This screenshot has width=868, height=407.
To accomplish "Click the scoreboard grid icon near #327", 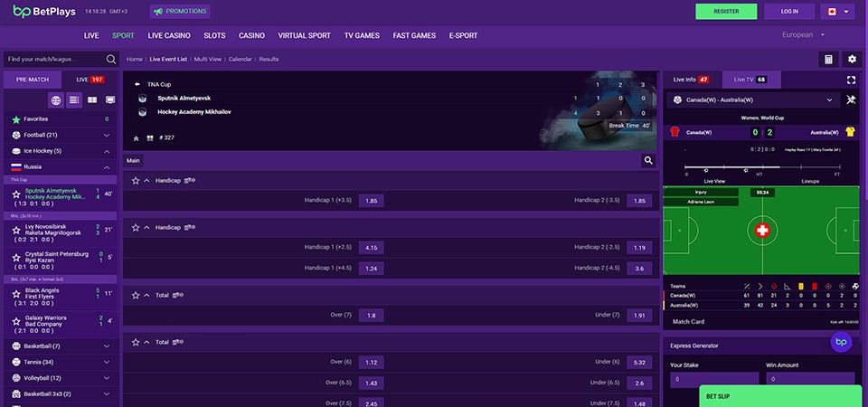I will 149,137.
